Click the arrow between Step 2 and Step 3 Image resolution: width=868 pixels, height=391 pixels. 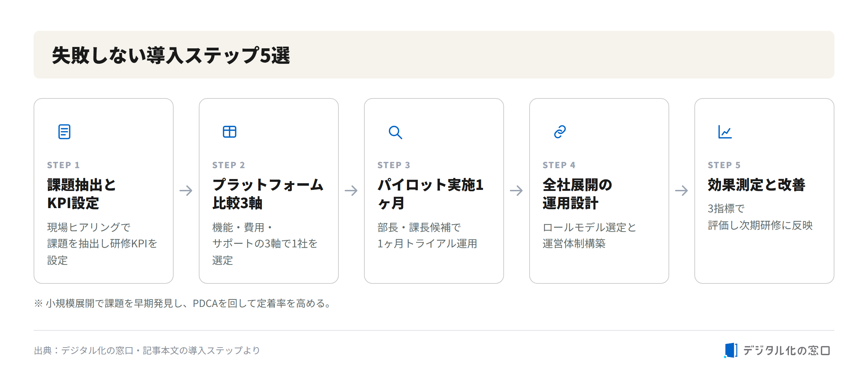coord(351,191)
